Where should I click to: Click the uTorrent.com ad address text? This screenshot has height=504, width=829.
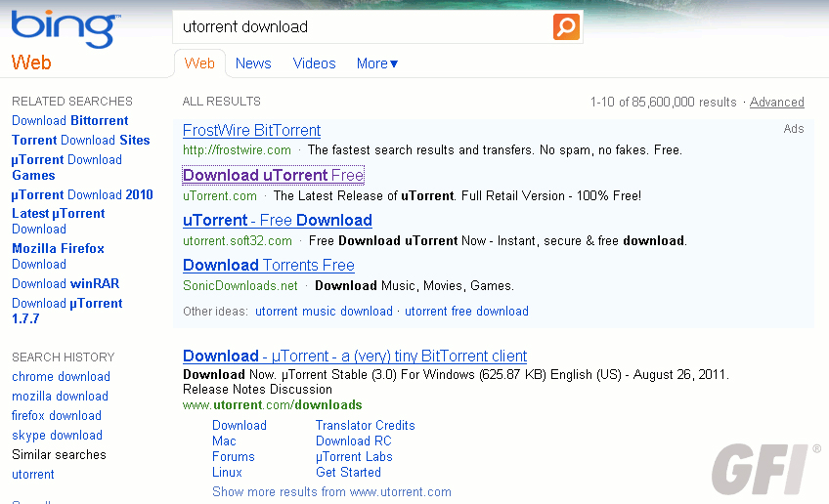tap(220, 196)
